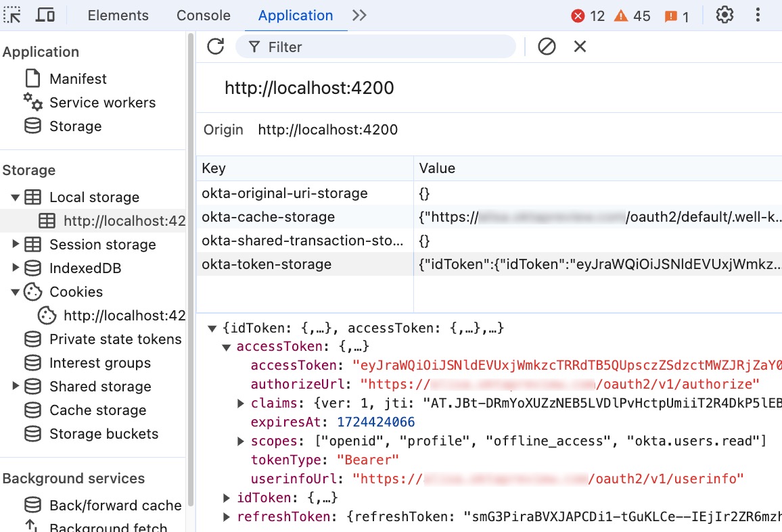The height and width of the screenshot is (532, 782).
Task: Click the inspect element picker icon
Action: point(13,15)
